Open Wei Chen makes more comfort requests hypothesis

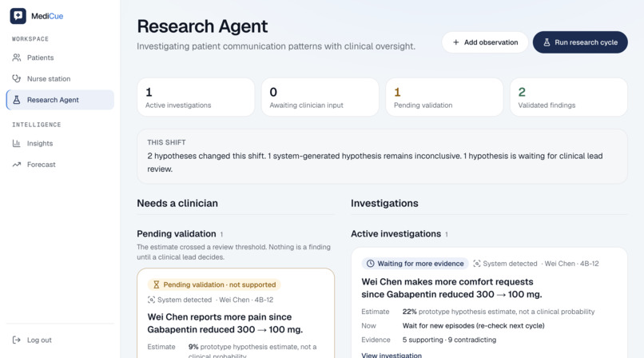tap(451, 288)
